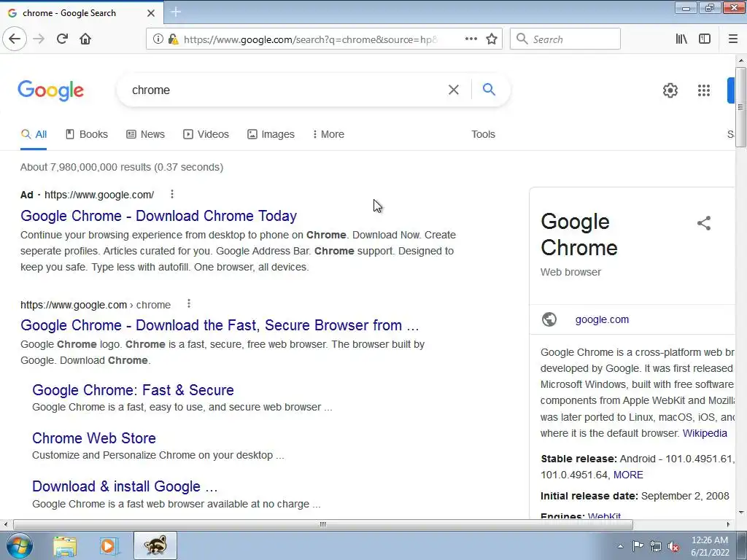Open Windows Media Player taskbar icon
This screenshot has width=747, height=560.
pyautogui.click(x=109, y=546)
